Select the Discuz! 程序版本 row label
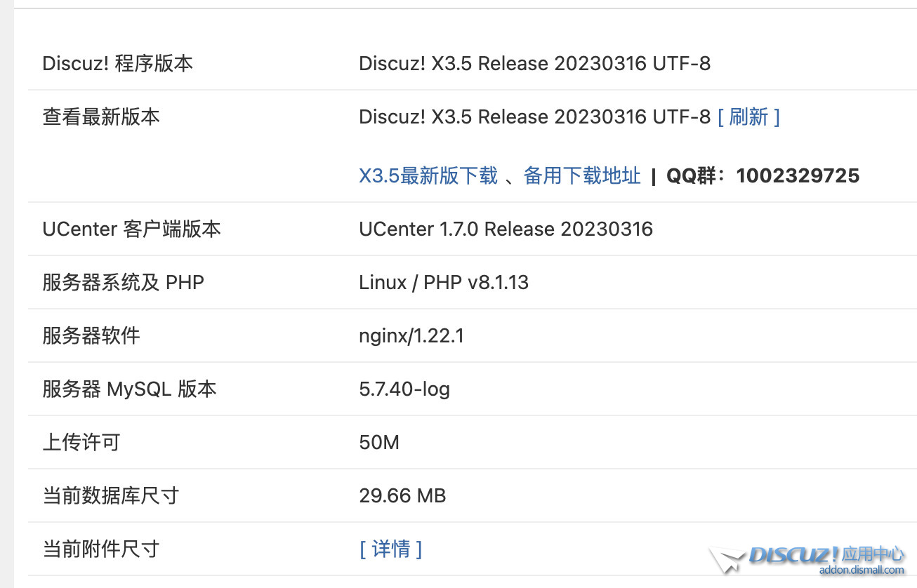This screenshot has width=917, height=588. click(117, 63)
